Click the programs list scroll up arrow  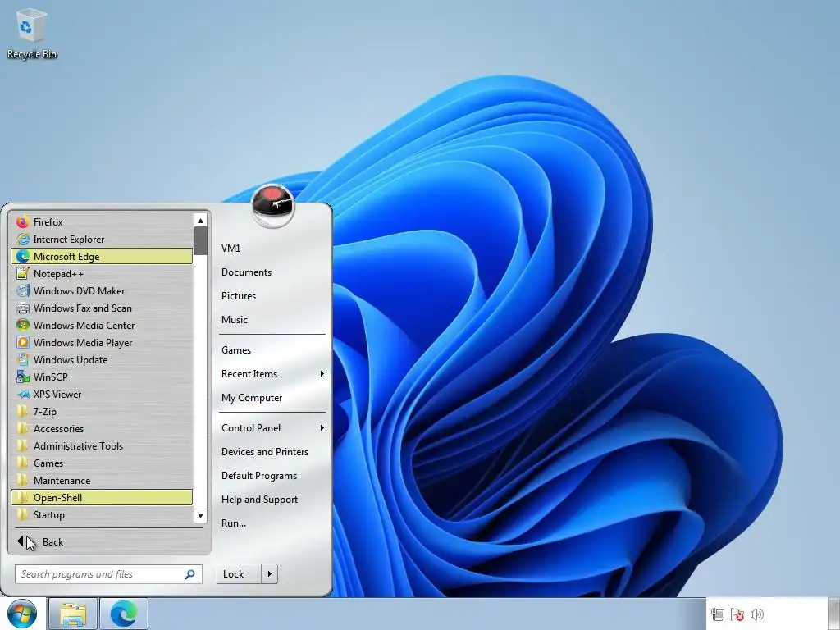pyautogui.click(x=200, y=220)
